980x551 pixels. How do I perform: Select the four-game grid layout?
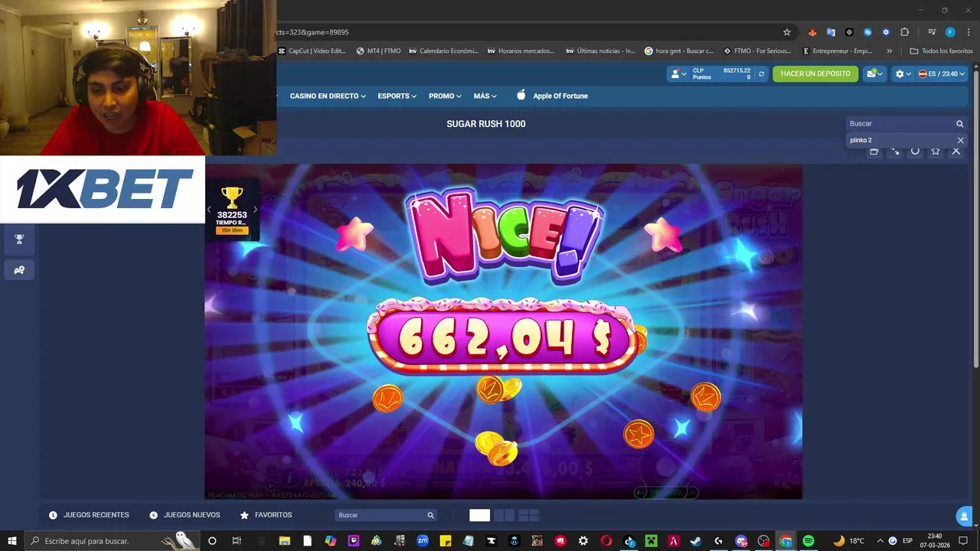click(529, 515)
